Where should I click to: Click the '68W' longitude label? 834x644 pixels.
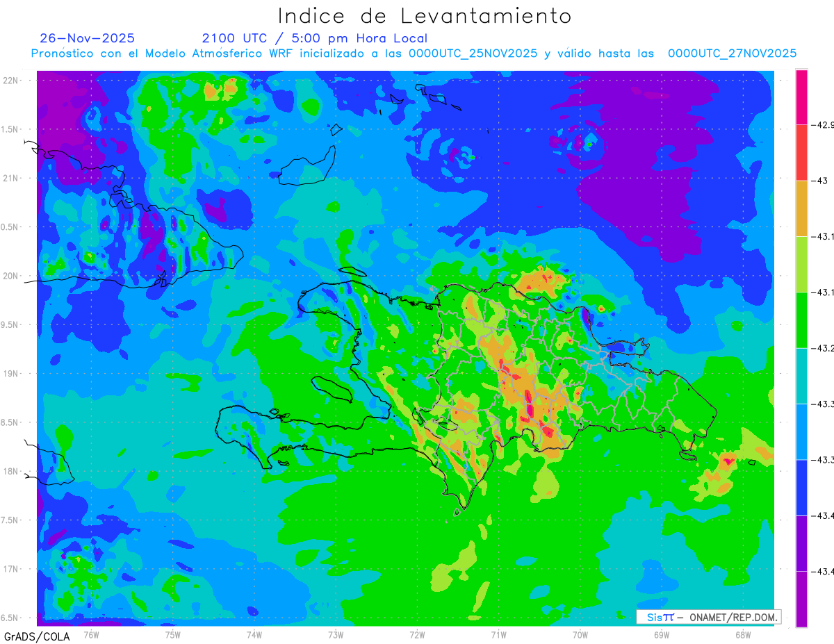click(x=743, y=635)
